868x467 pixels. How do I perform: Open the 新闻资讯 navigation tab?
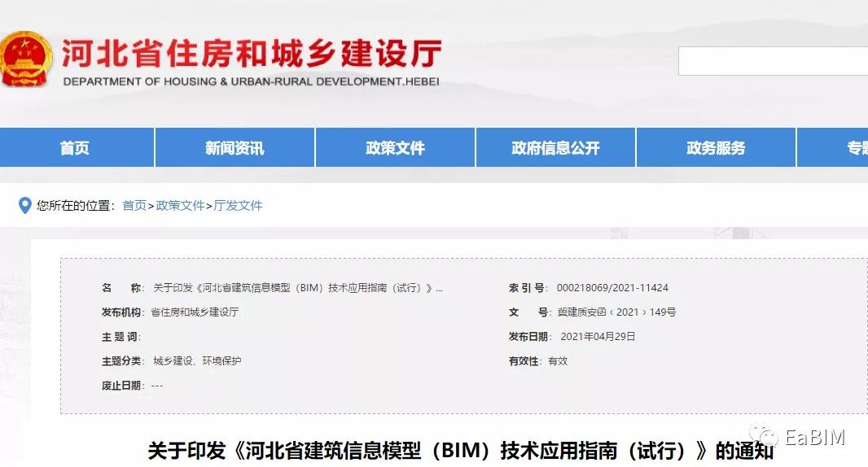235,147
